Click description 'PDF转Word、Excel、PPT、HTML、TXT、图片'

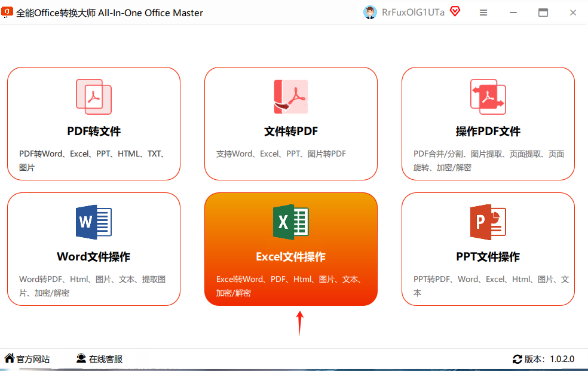click(92, 160)
